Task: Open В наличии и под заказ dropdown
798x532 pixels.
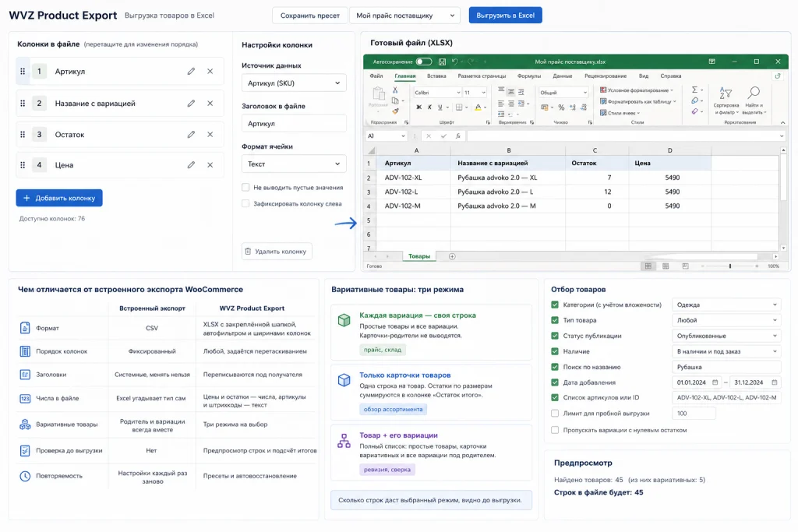Action: [x=726, y=351]
